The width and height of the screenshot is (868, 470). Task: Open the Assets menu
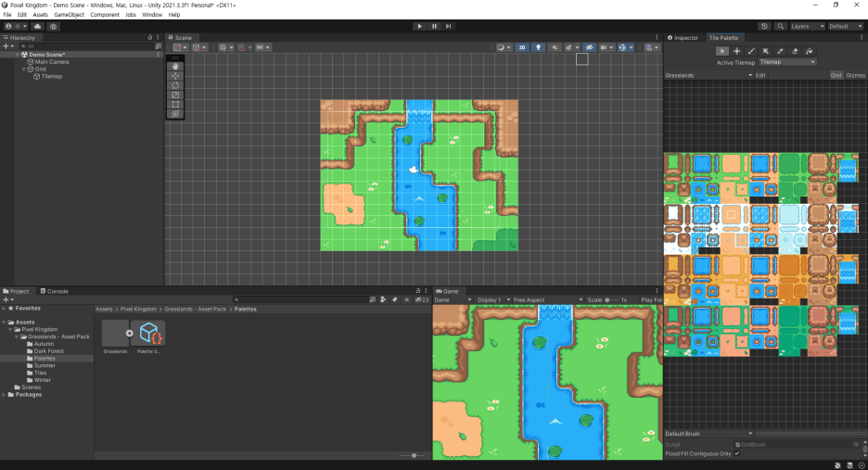click(41, 15)
